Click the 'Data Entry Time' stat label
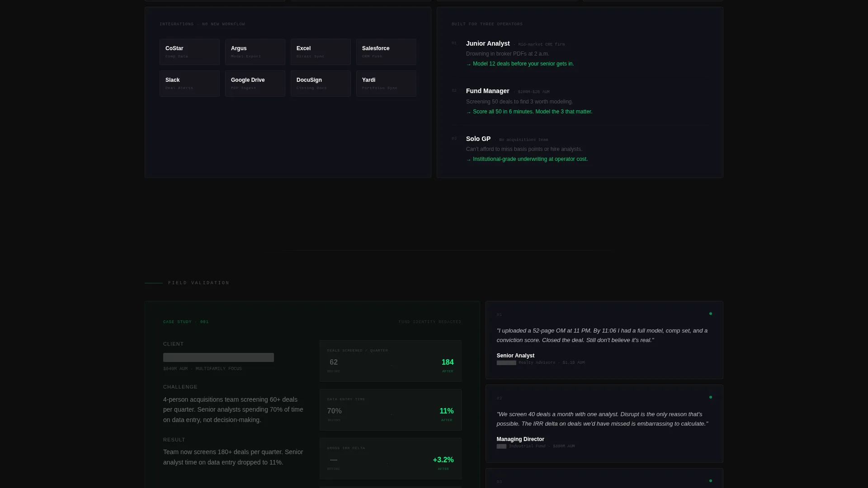The height and width of the screenshot is (488, 868). [x=346, y=399]
